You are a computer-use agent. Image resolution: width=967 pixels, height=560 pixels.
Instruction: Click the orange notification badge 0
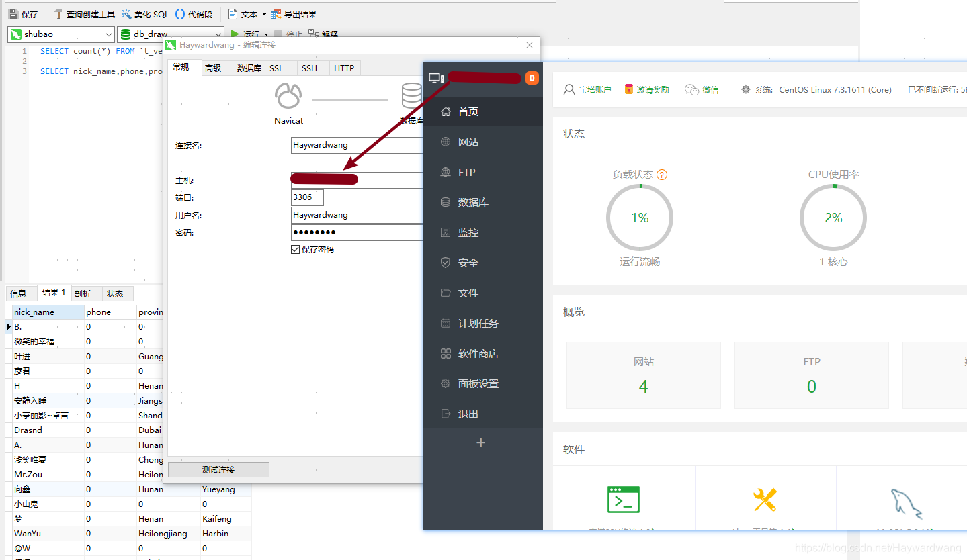tap(532, 78)
